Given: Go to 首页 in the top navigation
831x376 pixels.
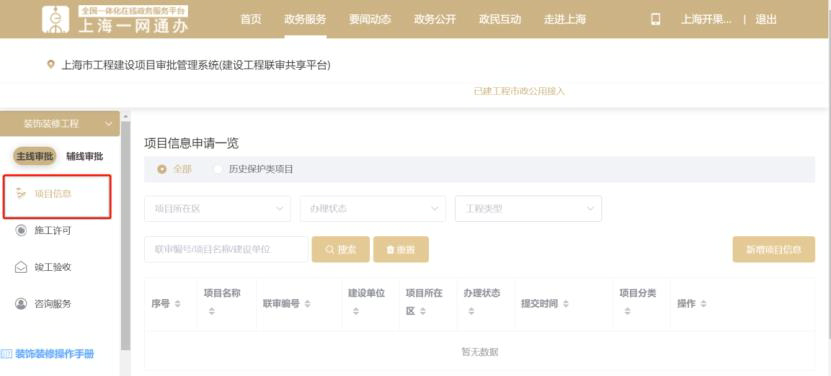Looking at the screenshot, I should (251, 20).
